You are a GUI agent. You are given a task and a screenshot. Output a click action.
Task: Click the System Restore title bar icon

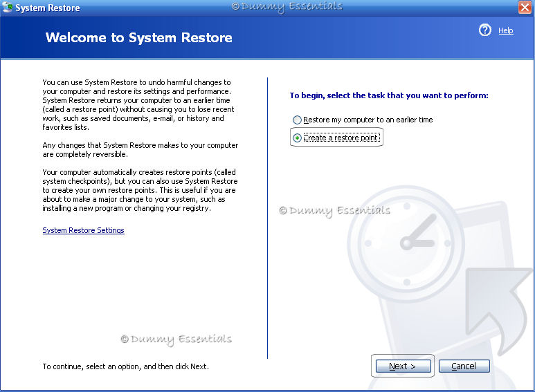[7, 7]
